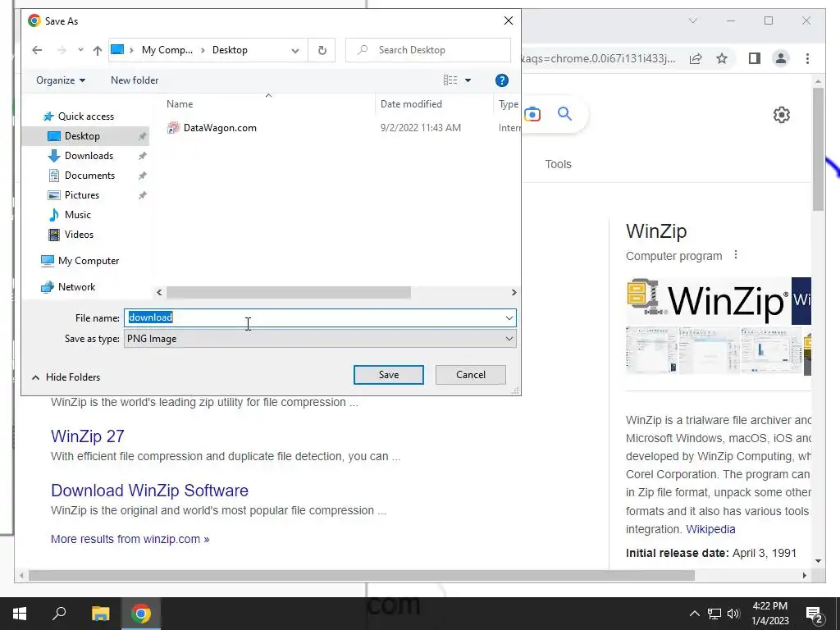Click the WinZip logo image
The height and width of the screenshot is (630, 840).
tap(708, 300)
